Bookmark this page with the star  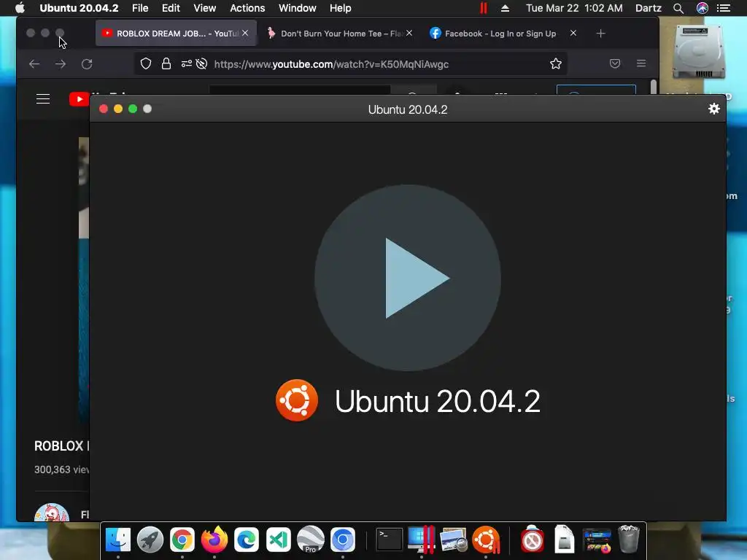[555, 64]
